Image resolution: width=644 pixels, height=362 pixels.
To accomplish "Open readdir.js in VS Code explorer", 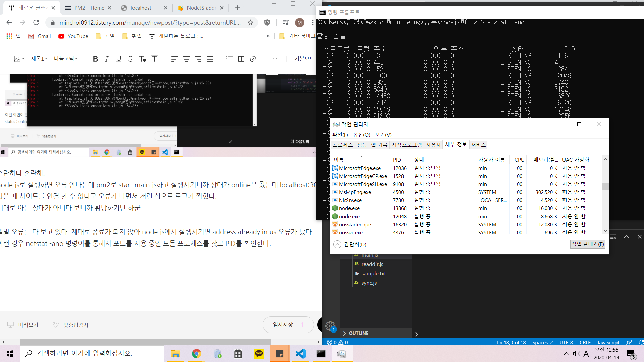I will (372, 264).
